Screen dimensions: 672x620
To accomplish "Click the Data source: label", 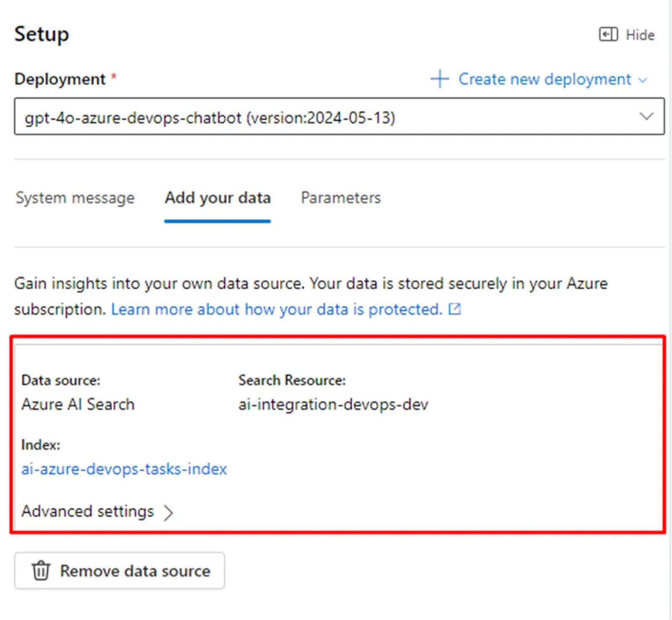I will (61, 380).
